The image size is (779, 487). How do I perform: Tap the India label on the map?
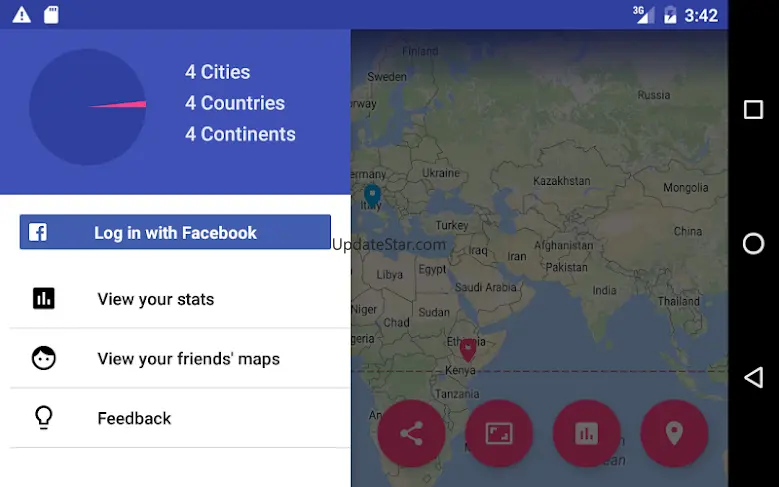click(x=604, y=290)
